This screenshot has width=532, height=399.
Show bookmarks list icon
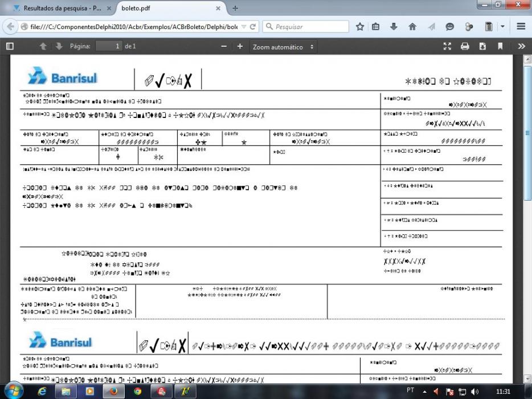click(x=375, y=26)
